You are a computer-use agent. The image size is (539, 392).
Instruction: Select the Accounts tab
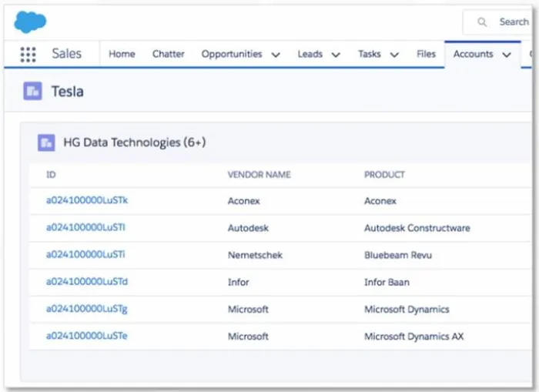click(473, 54)
